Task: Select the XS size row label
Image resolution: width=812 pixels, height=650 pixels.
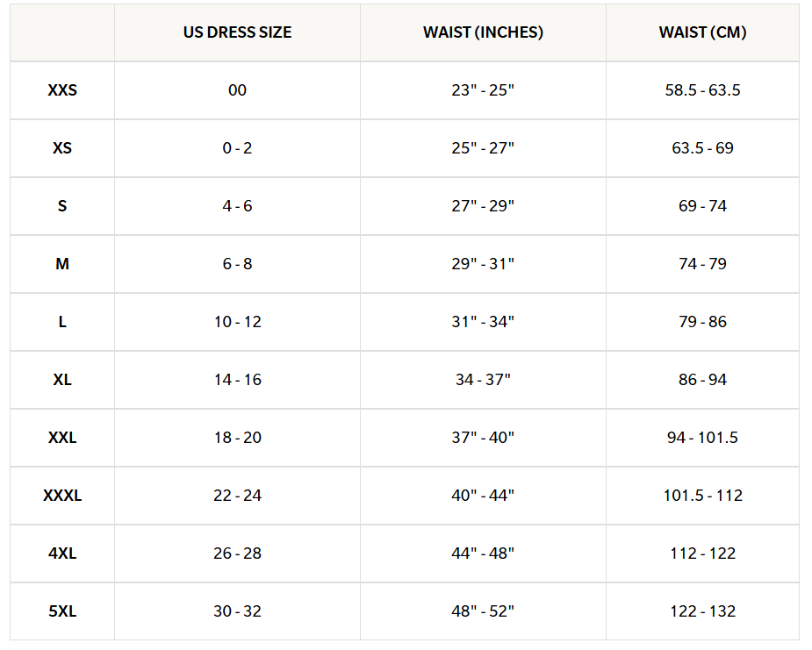Action: coord(62,148)
